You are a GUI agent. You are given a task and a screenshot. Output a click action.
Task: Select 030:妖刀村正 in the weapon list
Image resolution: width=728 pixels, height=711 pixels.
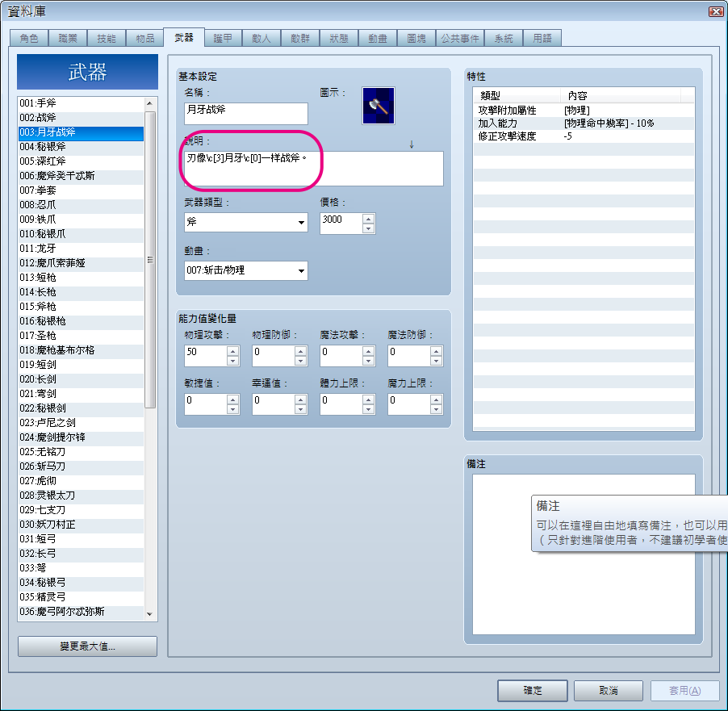click(x=82, y=525)
